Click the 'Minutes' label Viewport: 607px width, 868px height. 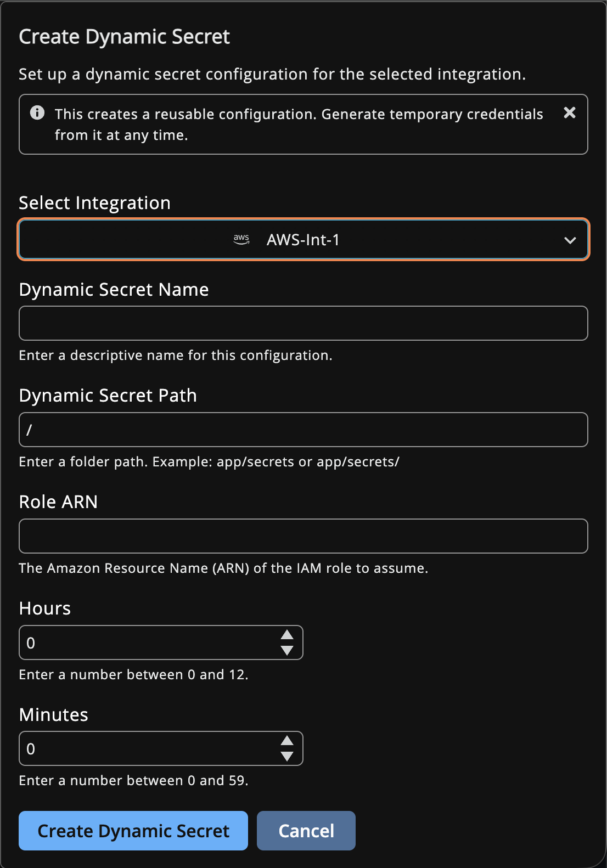pyautogui.click(x=54, y=715)
